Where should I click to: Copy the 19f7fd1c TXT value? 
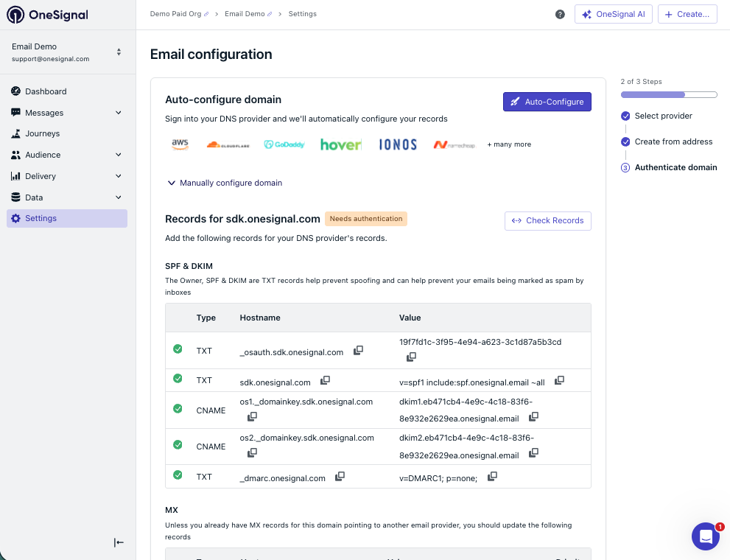[x=411, y=357]
